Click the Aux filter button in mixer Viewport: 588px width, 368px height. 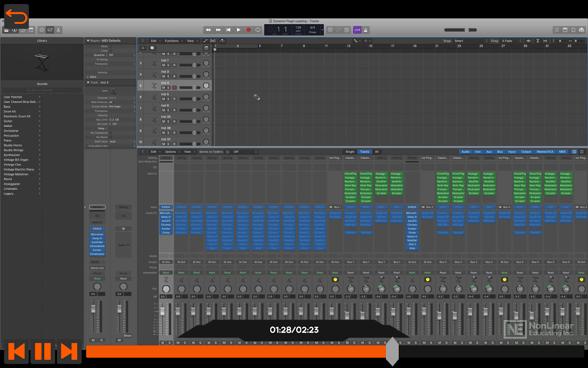[489, 152]
